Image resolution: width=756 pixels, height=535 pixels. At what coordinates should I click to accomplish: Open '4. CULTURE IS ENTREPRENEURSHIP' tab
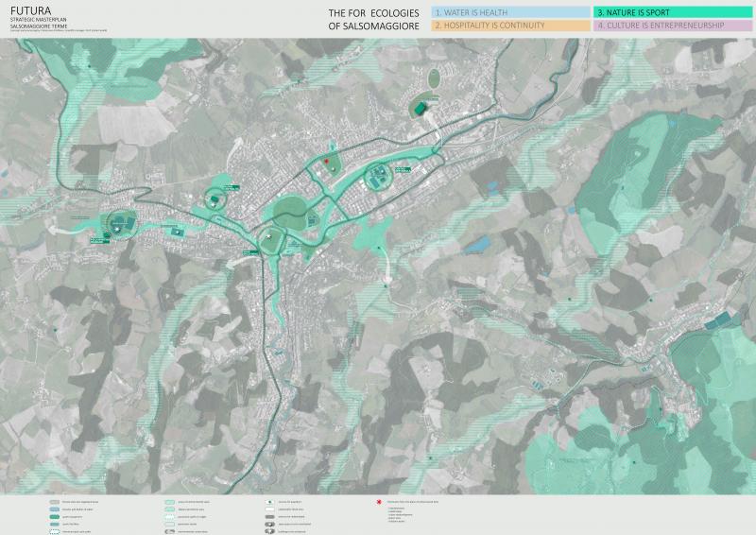(672, 26)
